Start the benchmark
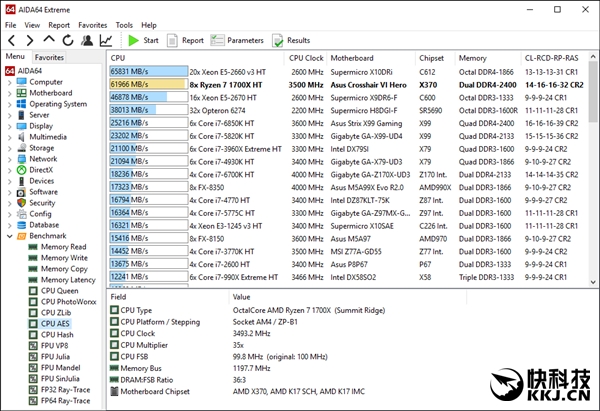 coord(143,40)
